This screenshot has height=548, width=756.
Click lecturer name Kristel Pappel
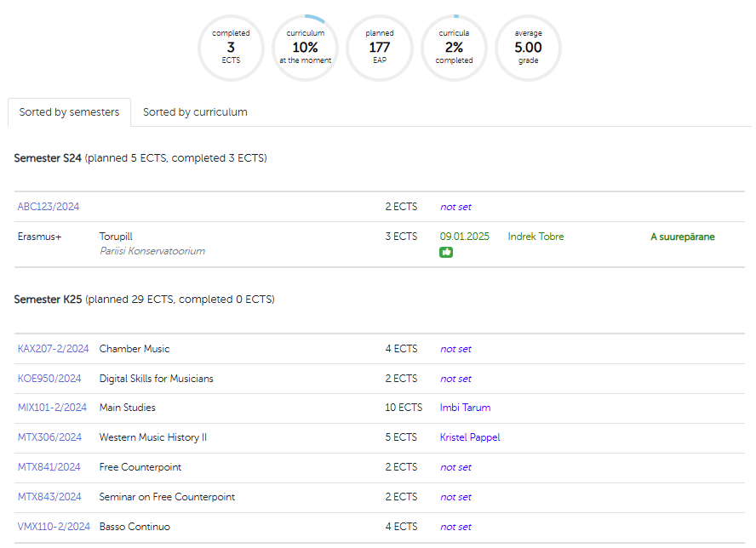coord(470,437)
